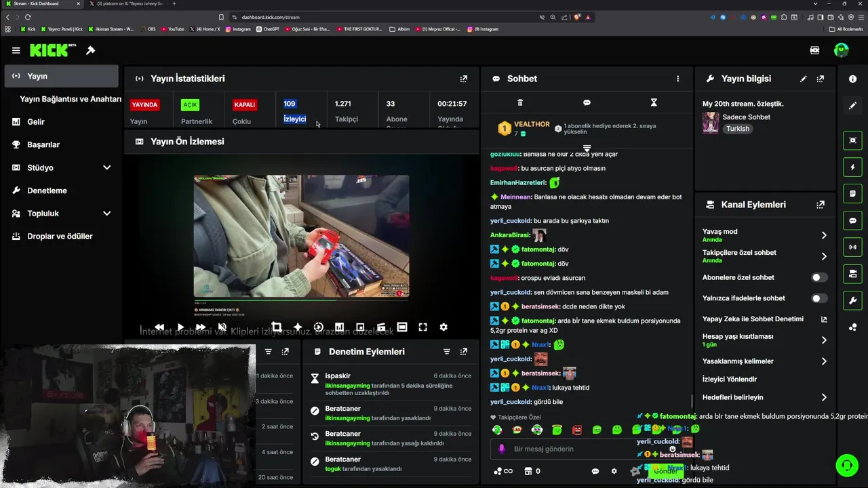Expand the Stüdyo sidebar section
This screenshot has height=488, width=868.
(106, 167)
